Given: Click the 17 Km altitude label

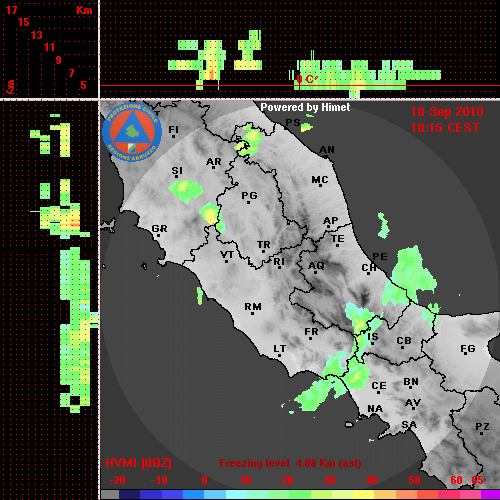Looking at the screenshot, I should tap(11, 10).
